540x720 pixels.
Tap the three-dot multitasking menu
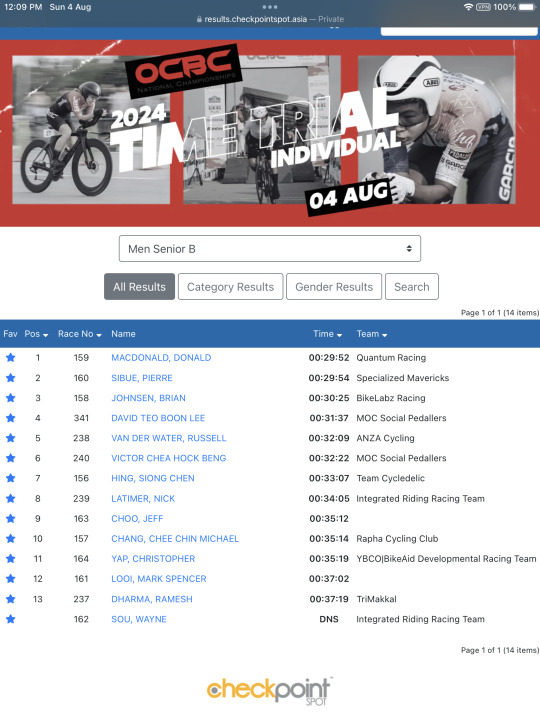click(x=270, y=7)
